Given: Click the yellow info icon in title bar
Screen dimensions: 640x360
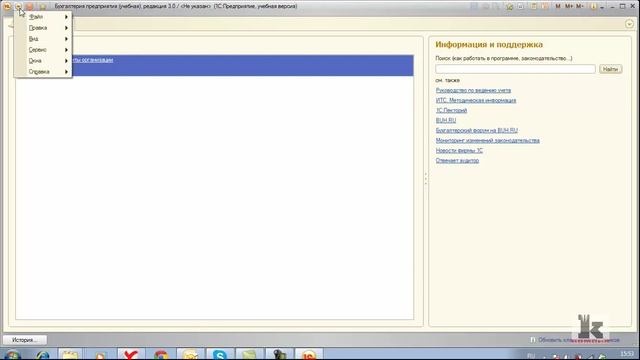Looking at the screenshot, I should pos(594,7).
